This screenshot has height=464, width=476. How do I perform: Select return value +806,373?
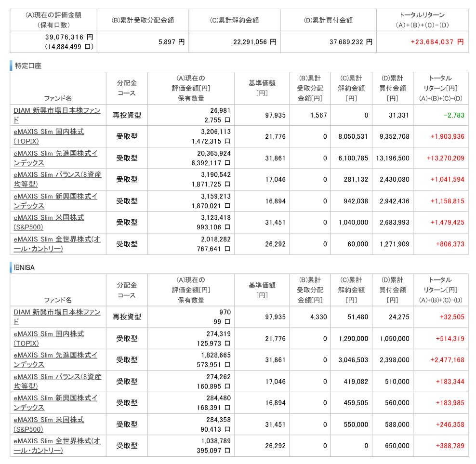pos(450,244)
